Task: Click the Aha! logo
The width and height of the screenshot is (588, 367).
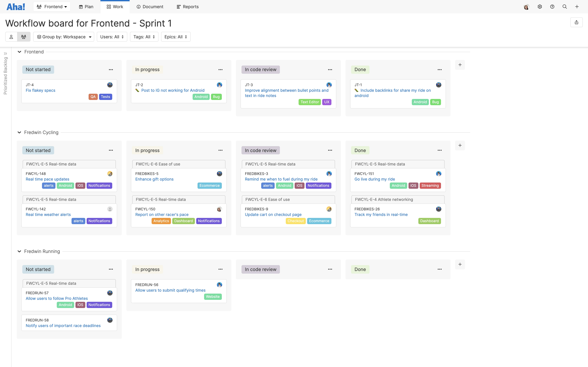Action: 16,6
